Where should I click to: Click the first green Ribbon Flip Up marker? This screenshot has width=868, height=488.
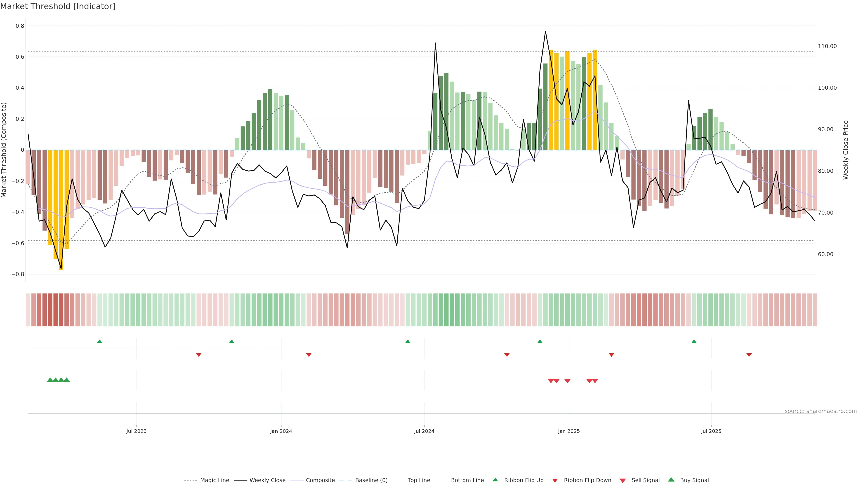point(100,342)
